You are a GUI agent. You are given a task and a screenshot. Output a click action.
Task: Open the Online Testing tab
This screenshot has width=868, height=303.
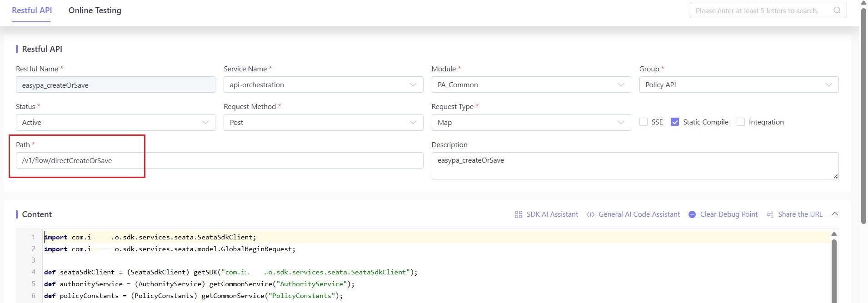tap(95, 10)
